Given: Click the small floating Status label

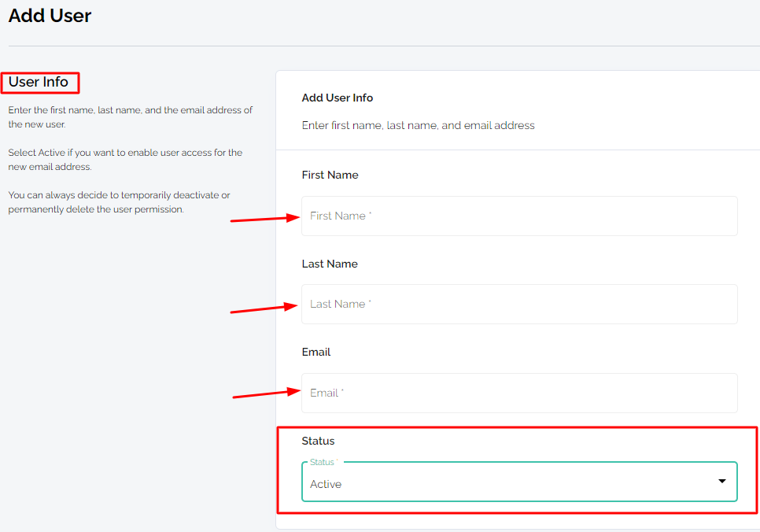Looking at the screenshot, I should (x=323, y=462).
